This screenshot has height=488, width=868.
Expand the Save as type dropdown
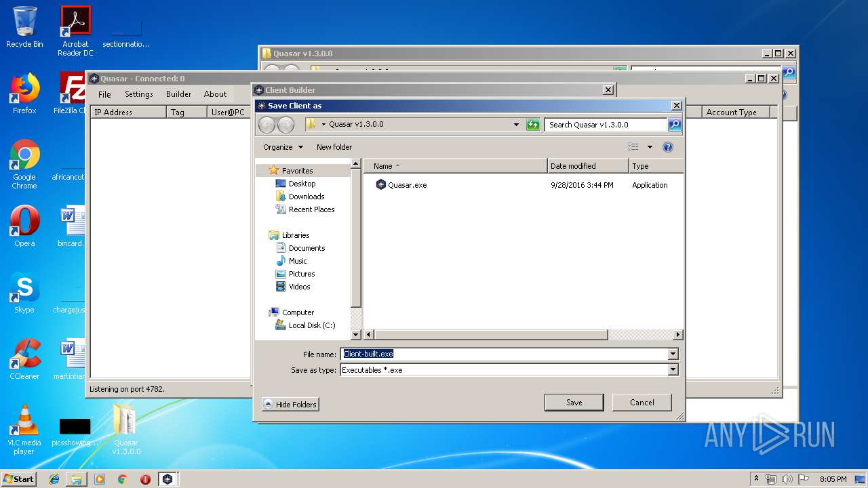click(x=673, y=370)
